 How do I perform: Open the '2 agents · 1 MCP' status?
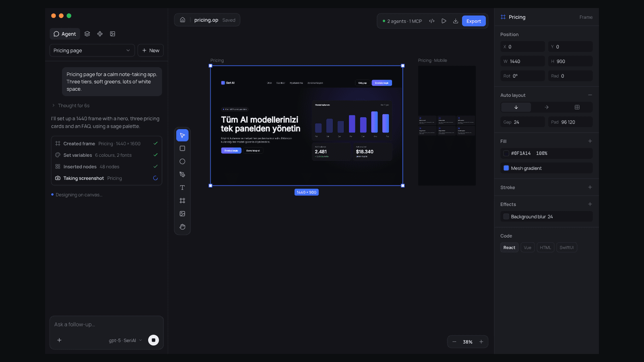(402, 21)
